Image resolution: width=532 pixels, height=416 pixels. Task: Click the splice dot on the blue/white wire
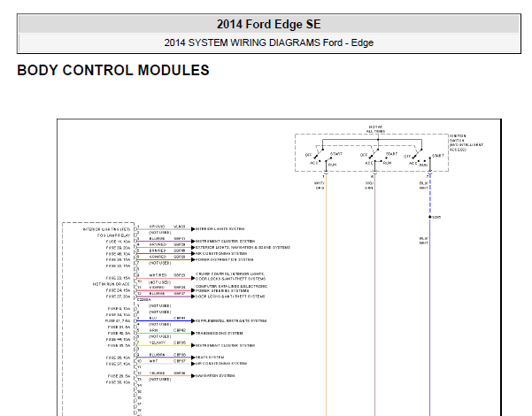tap(430, 217)
